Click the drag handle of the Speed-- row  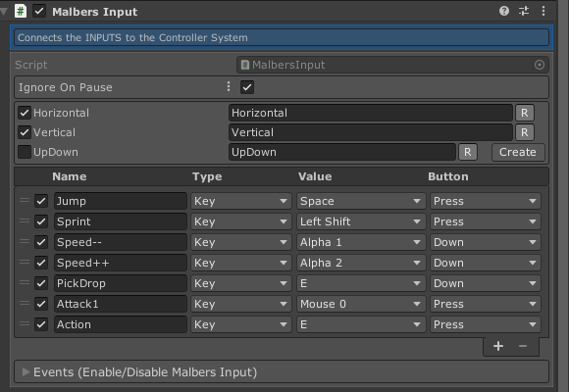25,241
